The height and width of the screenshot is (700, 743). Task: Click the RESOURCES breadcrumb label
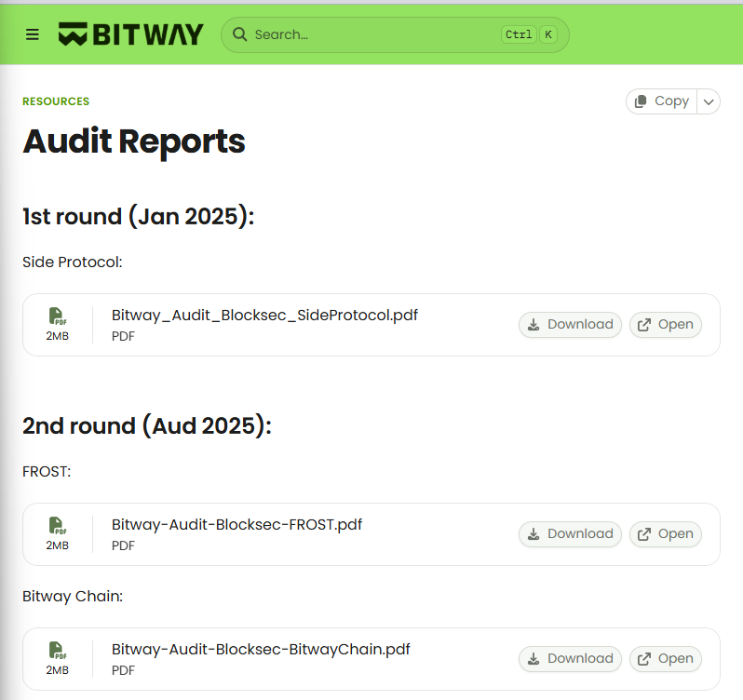click(x=56, y=101)
